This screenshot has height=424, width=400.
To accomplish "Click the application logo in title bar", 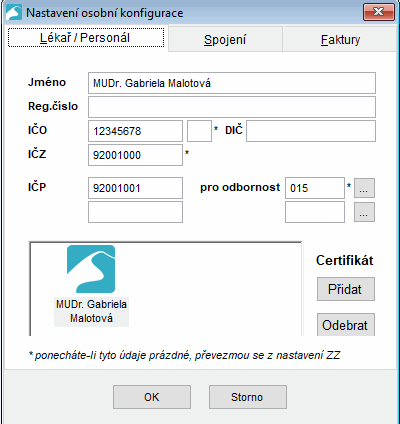I will pos(14,12).
